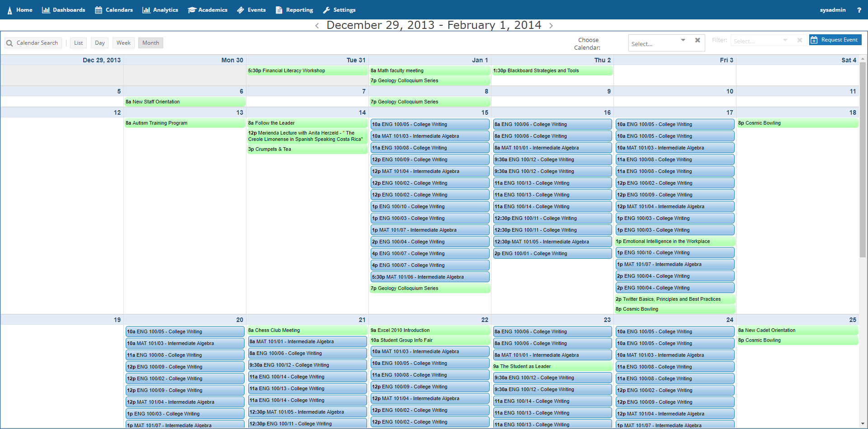Image resolution: width=868 pixels, height=429 pixels.
Task: Open Jan 15 1p MAT 101/07 class
Action: pos(430,230)
